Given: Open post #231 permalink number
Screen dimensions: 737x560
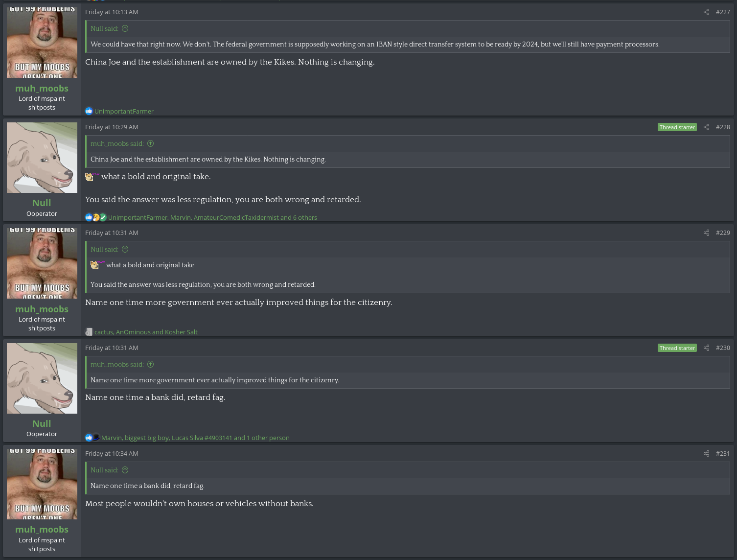Looking at the screenshot, I should click(722, 454).
